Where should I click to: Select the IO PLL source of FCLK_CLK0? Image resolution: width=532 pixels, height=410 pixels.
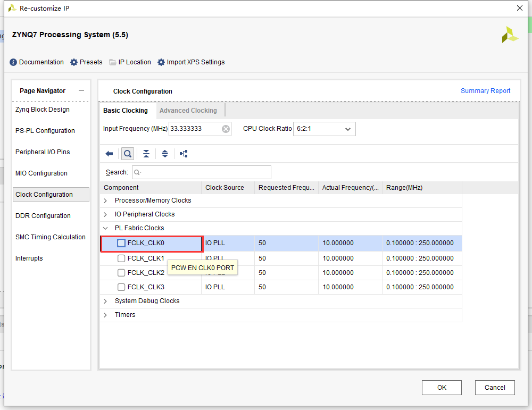228,243
